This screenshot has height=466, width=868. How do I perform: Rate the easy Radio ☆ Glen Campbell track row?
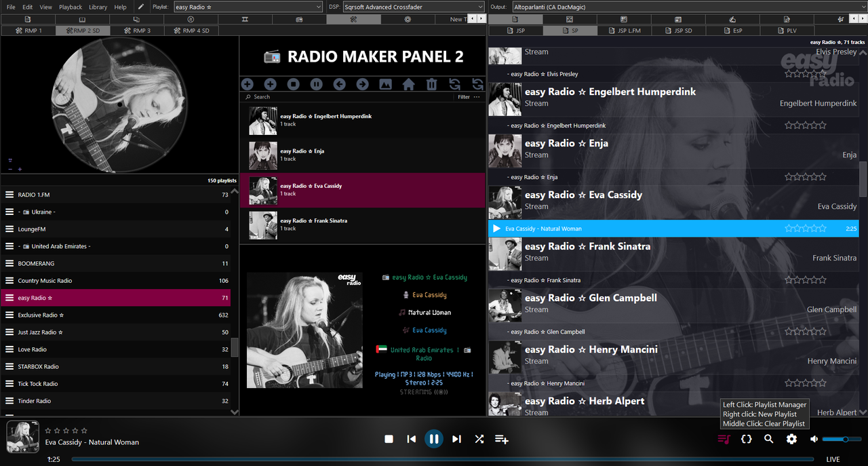[806, 332]
